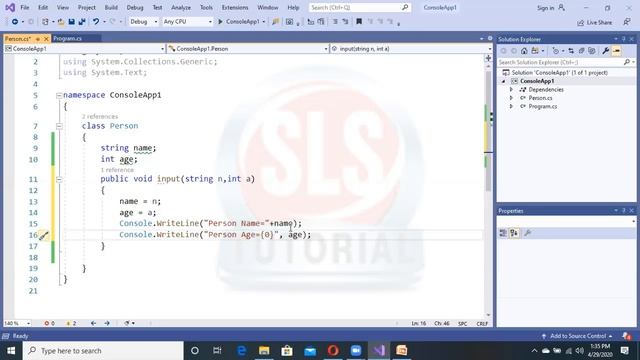Click the Property Pages wrench in Properties
Screen dimensions: 640x360
527,233
